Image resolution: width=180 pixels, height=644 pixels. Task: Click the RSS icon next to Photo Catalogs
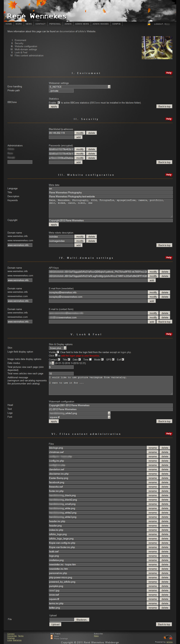pyautogui.click(x=52, y=638)
